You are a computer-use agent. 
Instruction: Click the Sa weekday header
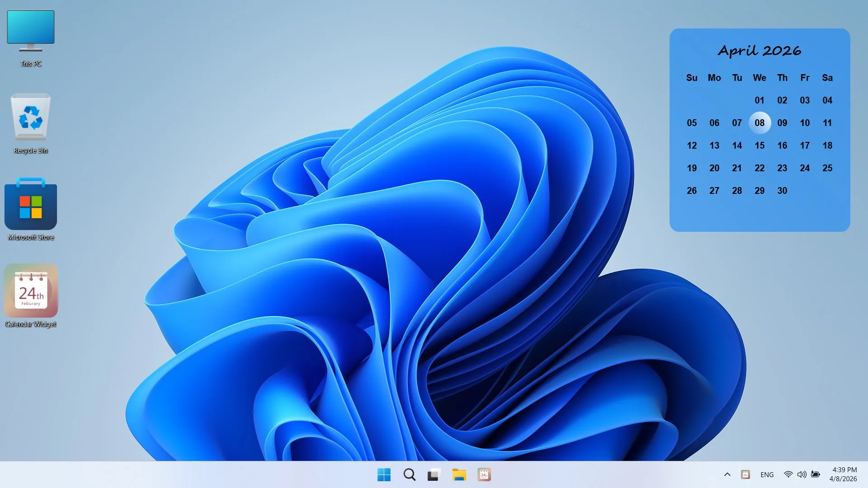point(827,78)
